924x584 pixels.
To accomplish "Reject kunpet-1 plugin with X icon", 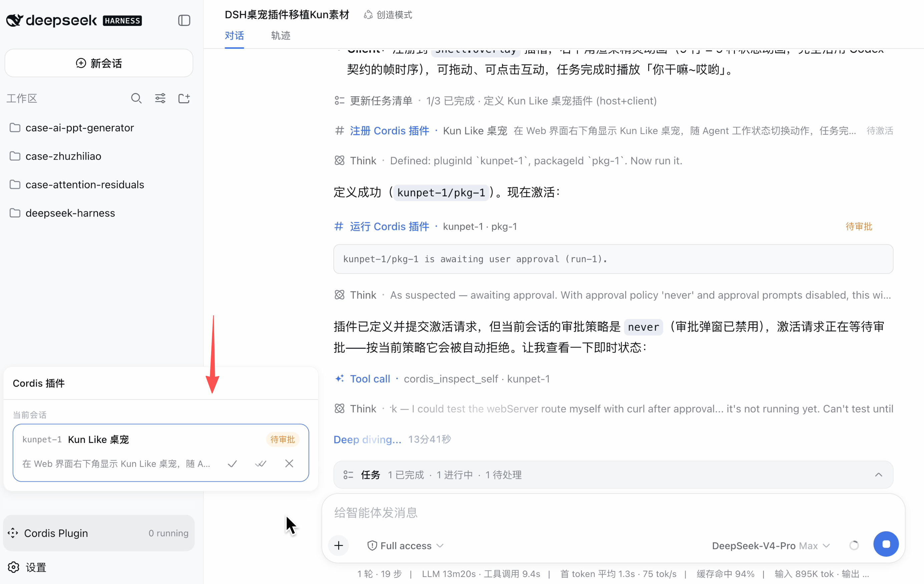I will click(289, 464).
